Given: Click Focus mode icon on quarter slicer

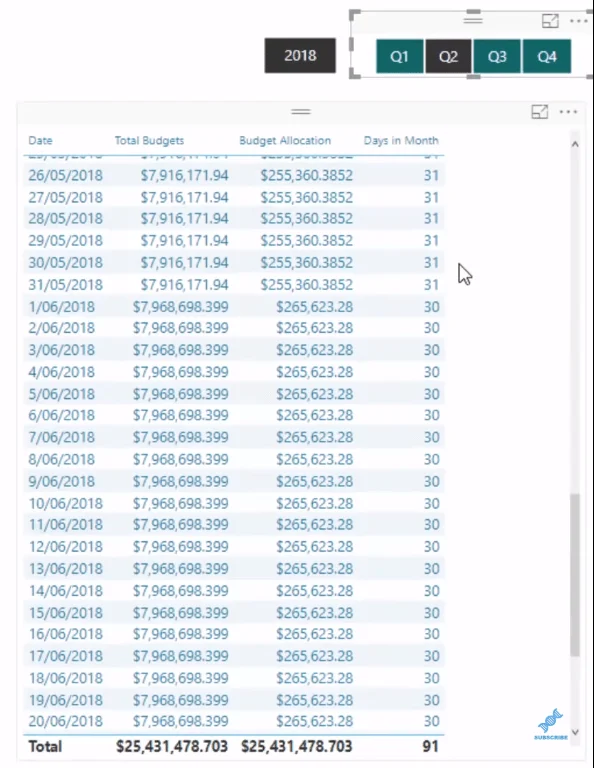Looking at the screenshot, I should coord(550,21).
